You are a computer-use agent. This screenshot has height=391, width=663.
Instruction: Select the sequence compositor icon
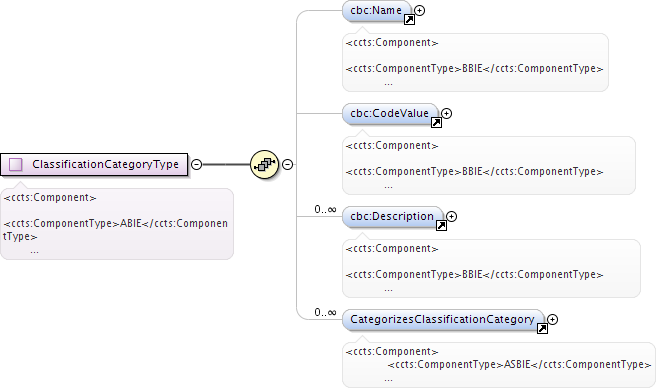click(264, 164)
